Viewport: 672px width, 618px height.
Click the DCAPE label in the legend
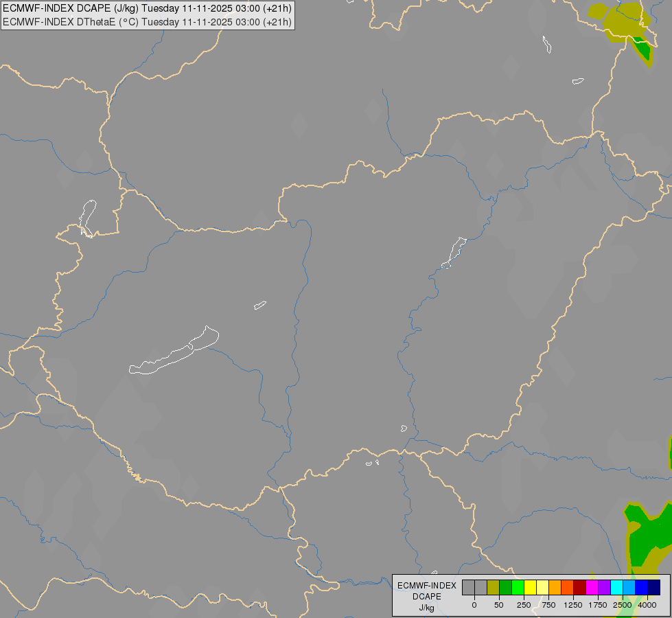coord(427,597)
